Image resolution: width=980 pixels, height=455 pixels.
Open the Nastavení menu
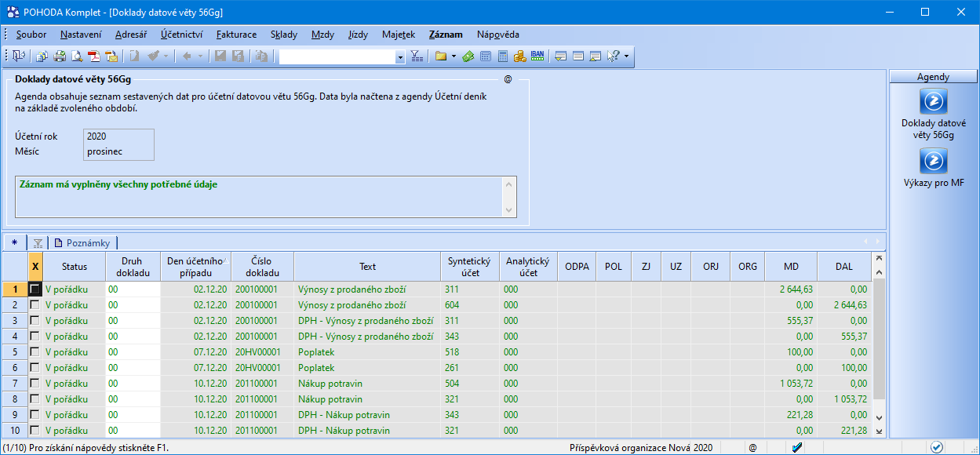(x=81, y=35)
